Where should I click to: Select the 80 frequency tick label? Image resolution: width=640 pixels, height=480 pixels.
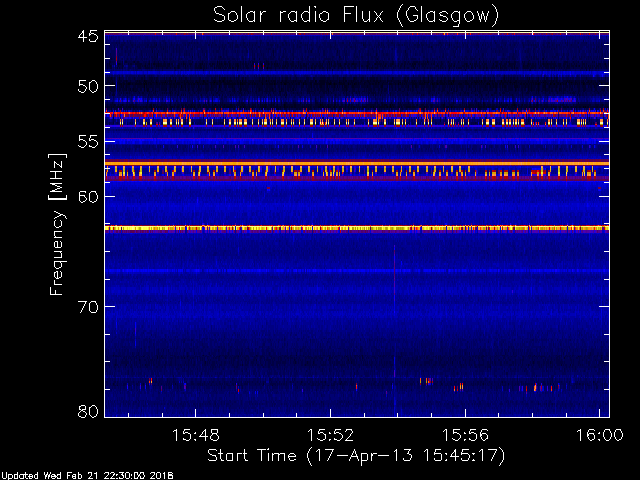click(88, 411)
